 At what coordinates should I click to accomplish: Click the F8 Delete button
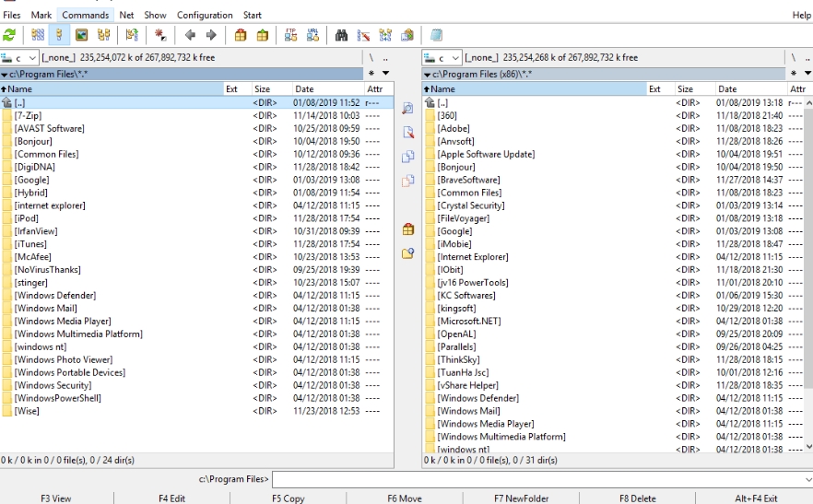[638, 498]
